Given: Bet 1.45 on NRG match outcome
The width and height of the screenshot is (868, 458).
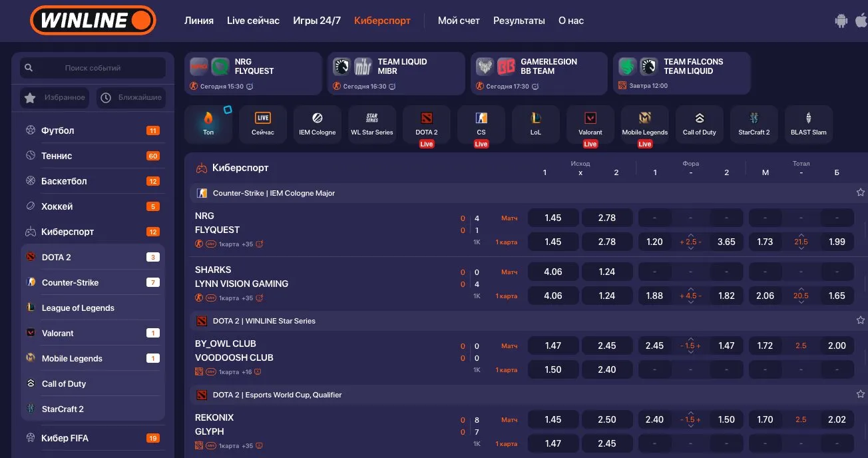Looking at the screenshot, I should [x=553, y=218].
